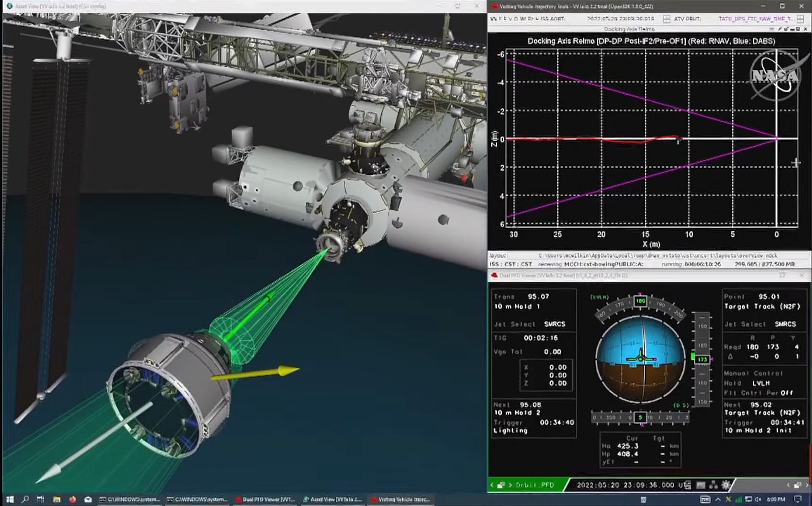Switch to Asset View taskbar window

tap(332, 499)
